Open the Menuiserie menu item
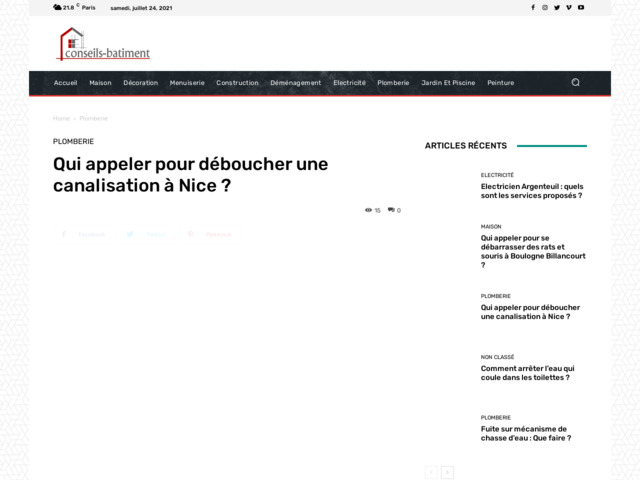Screen dimensions: 640x480 click(187, 83)
